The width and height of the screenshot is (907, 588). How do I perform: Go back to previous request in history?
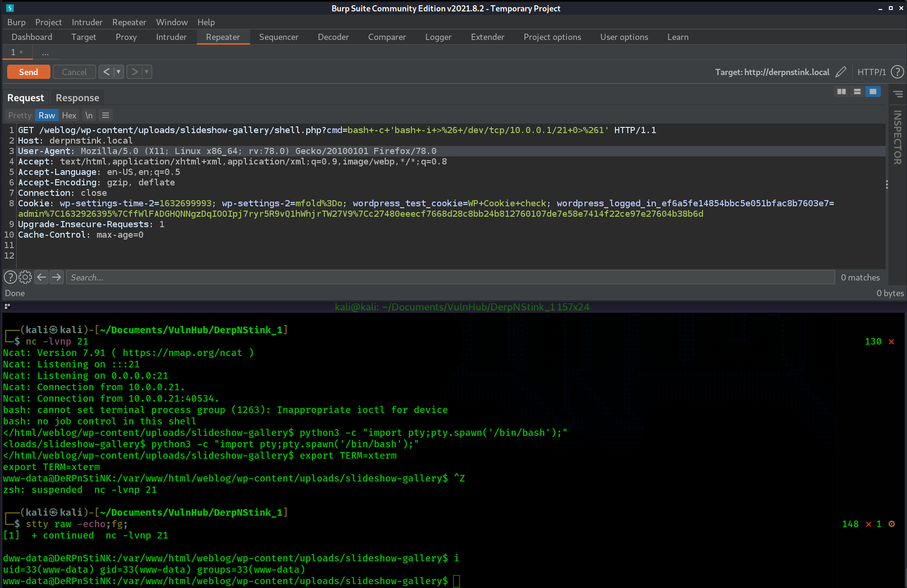coord(107,72)
